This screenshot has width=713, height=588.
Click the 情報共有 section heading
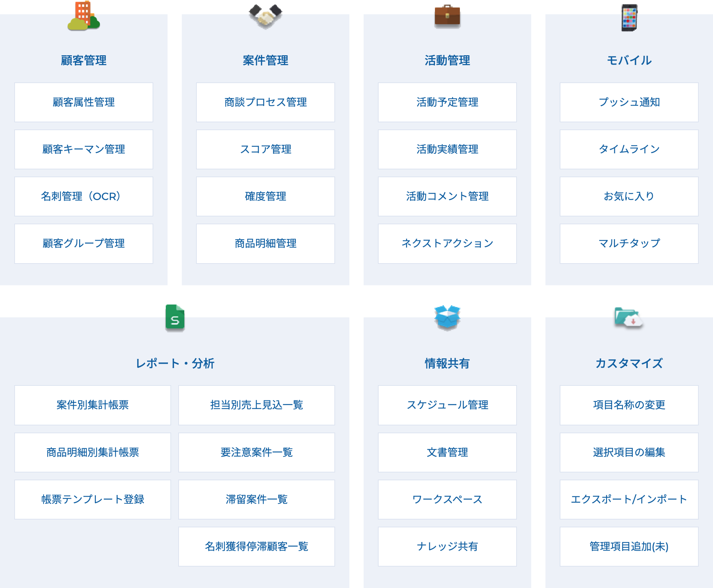[x=447, y=363]
